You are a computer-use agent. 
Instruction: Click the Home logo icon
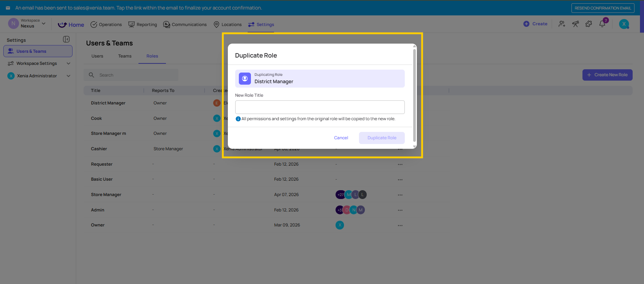(62, 25)
